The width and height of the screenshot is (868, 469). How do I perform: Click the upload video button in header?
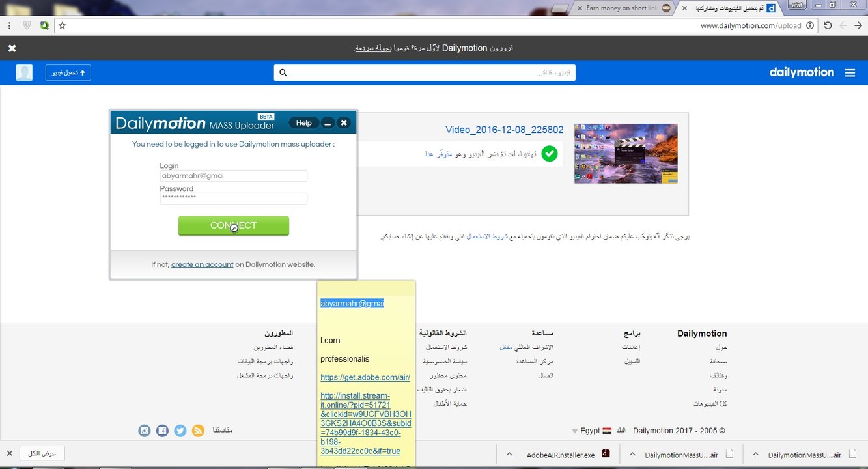(x=68, y=73)
